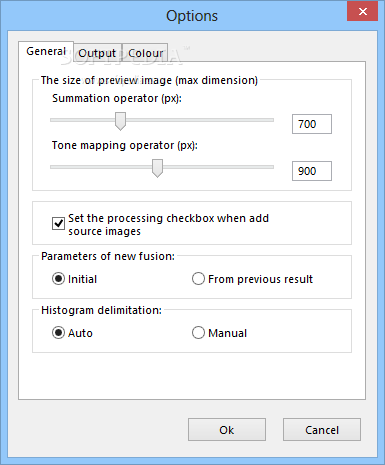Viewport: 385px width, 465px height.
Task: Switch to the Colour tab
Action: 145,53
